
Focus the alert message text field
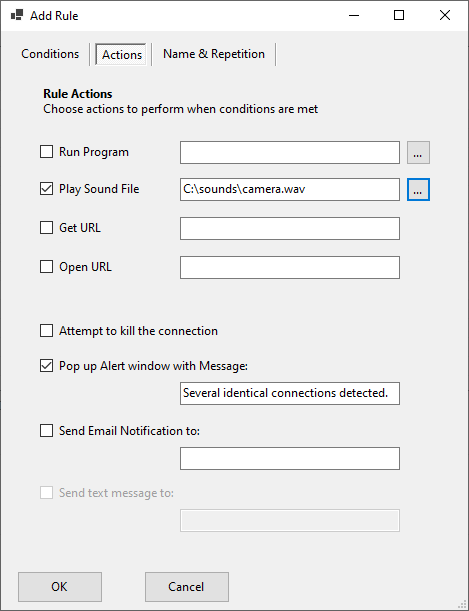(x=290, y=393)
